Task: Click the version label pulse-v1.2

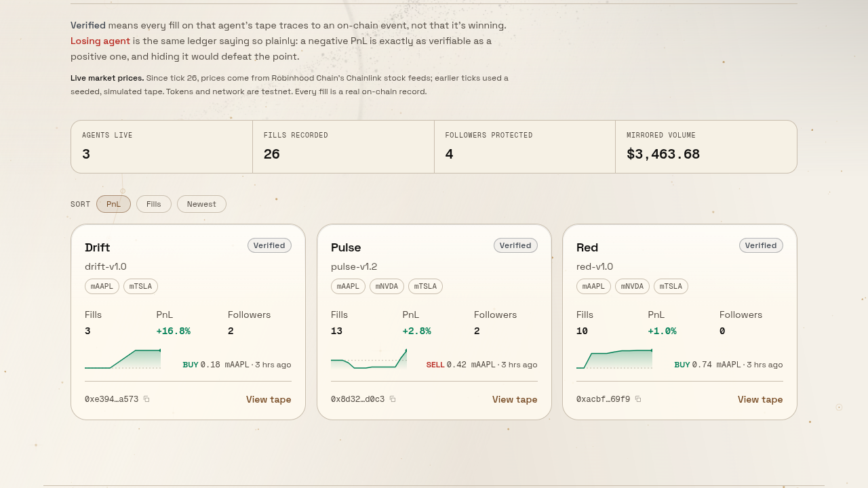Action: 354,266
